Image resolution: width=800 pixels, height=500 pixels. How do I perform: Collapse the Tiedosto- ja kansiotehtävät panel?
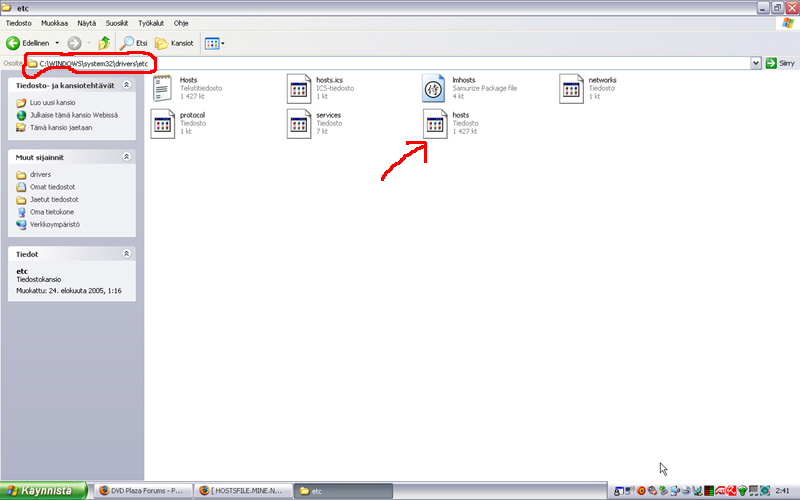(126, 86)
